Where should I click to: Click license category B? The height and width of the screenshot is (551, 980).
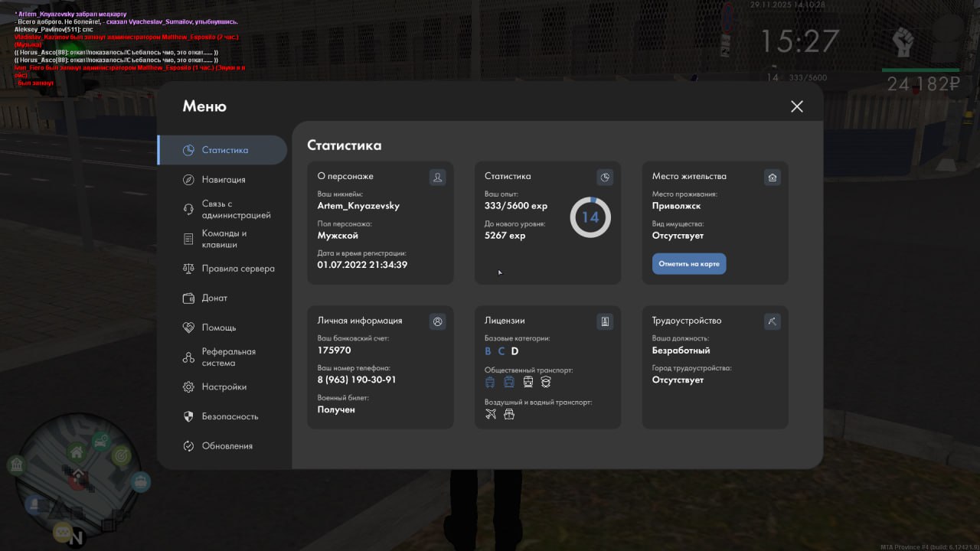[488, 351]
